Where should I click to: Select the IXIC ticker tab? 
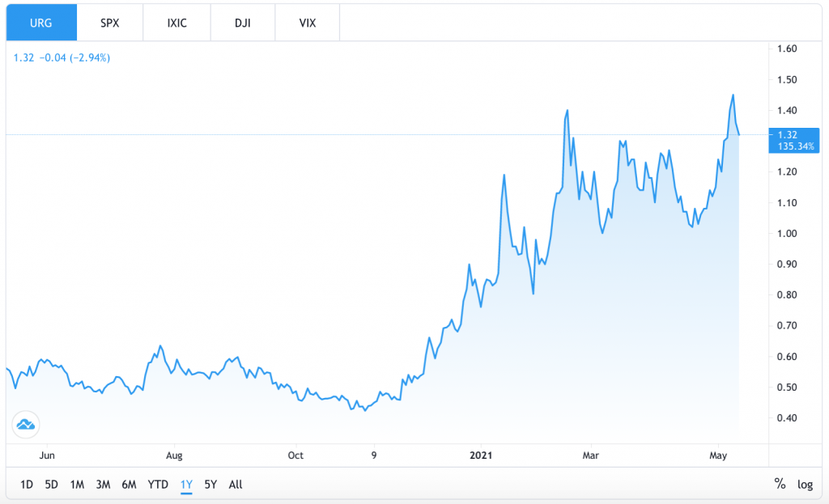[x=176, y=23]
